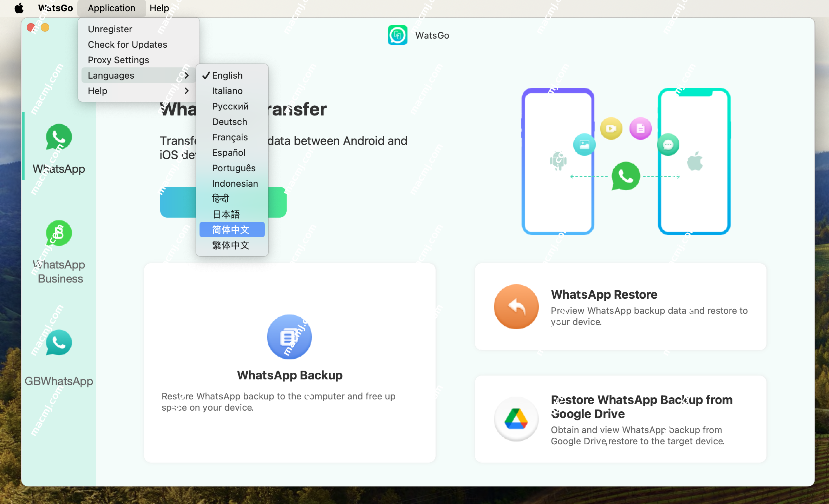Open Restore WhatsApp Backup from Google Drive
The image size is (829, 504).
[x=642, y=407]
